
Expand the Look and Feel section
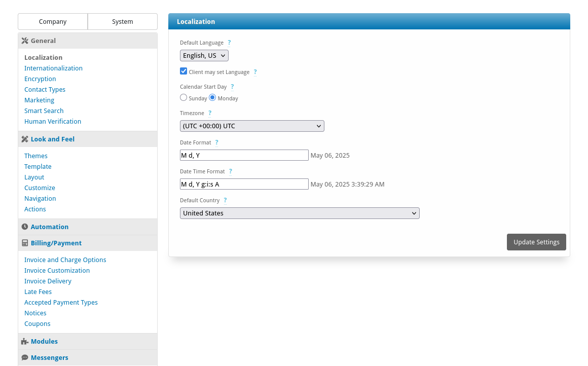[x=88, y=139]
